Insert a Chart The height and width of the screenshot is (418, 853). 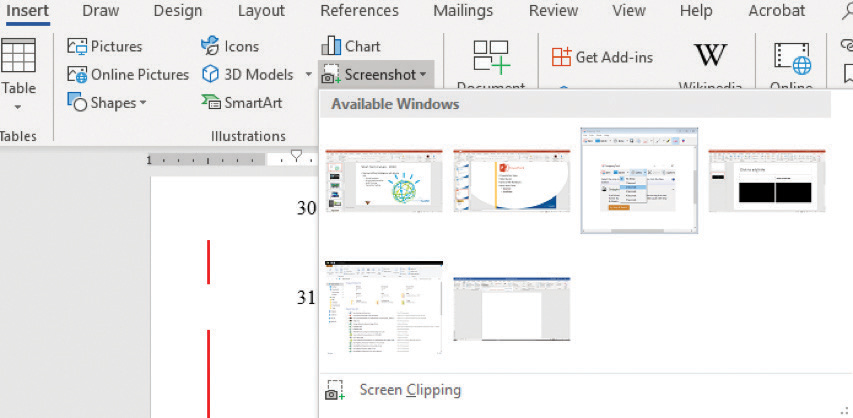pyautogui.click(x=331, y=47)
